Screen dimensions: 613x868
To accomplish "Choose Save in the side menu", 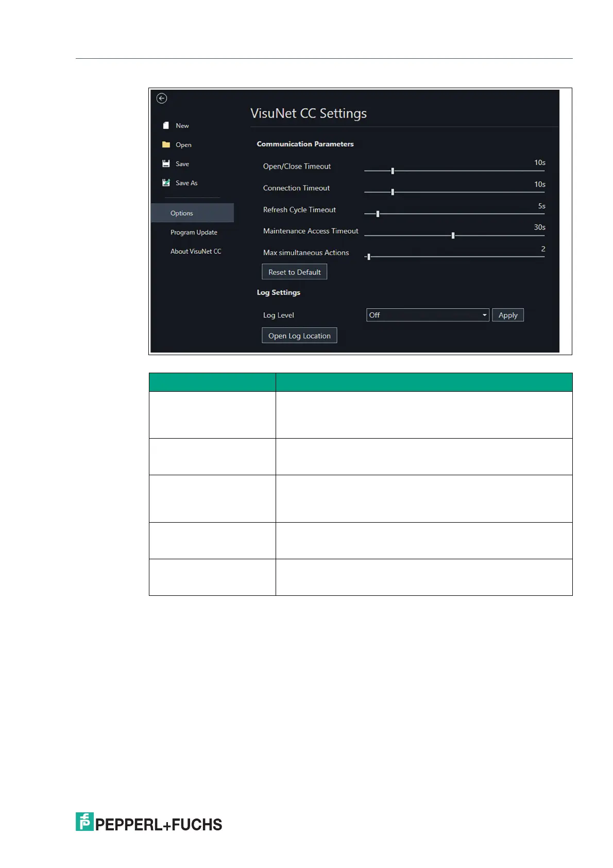I will [182, 164].
